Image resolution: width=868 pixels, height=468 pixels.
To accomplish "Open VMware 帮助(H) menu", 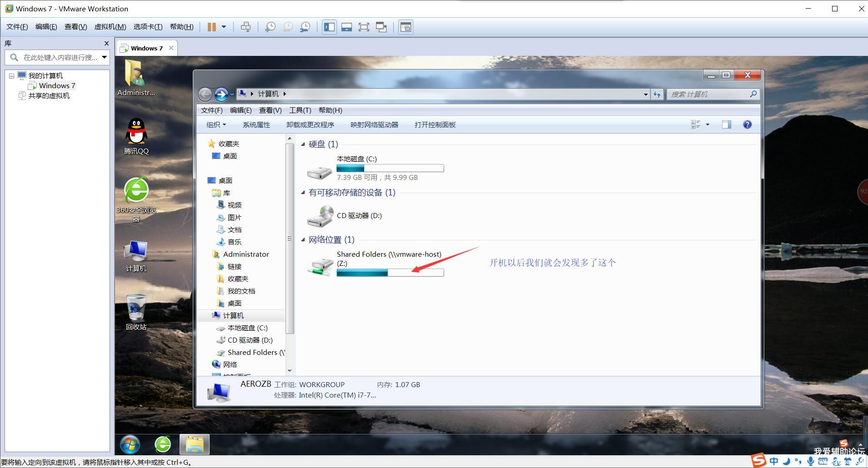I will click(181, 27).
